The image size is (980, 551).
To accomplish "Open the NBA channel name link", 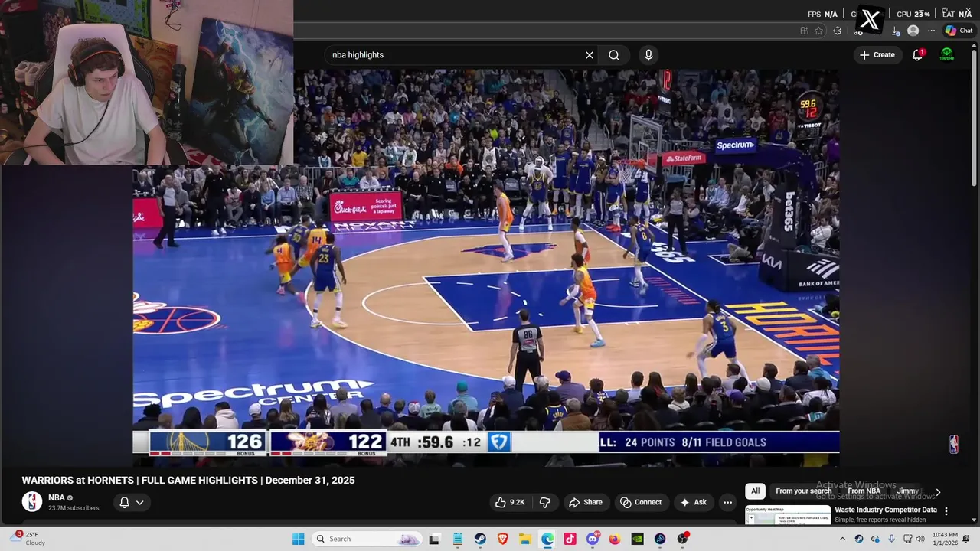I will point(57,497).
